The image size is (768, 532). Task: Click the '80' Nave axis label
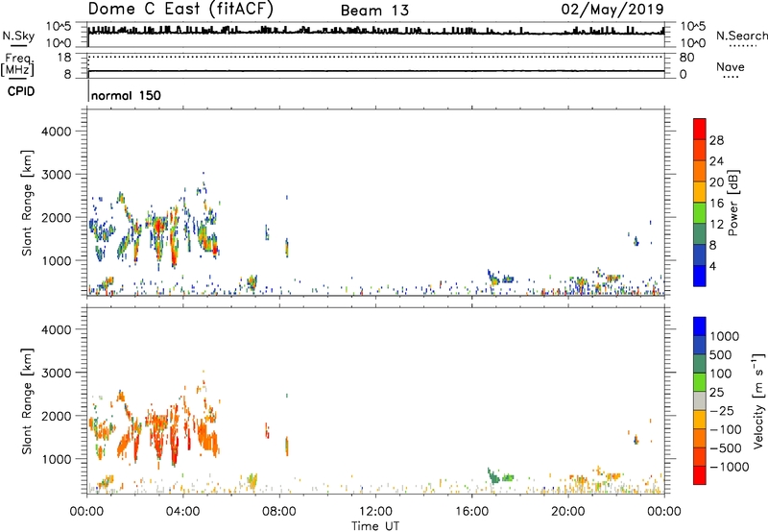pyautogui.click(x=686, y=58)
